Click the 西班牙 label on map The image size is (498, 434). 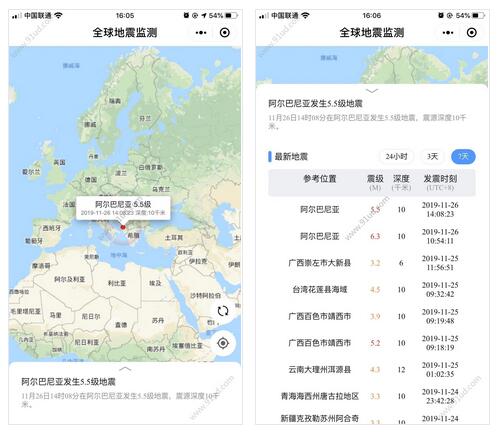pyautogui.click(x=52, y=228)
